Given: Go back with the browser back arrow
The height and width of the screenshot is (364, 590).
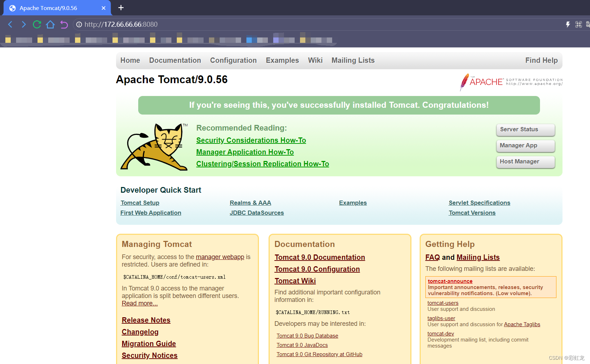Looking at the screenshot, I should click(10, 24).
